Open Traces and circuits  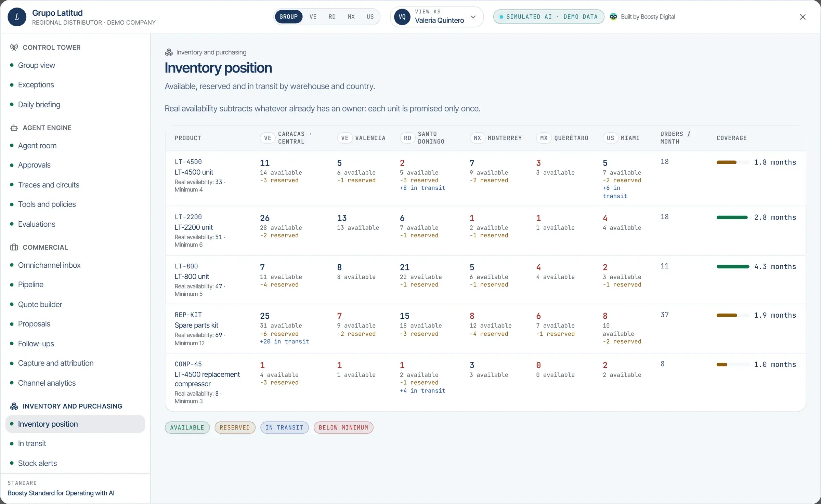coord(75,185)
